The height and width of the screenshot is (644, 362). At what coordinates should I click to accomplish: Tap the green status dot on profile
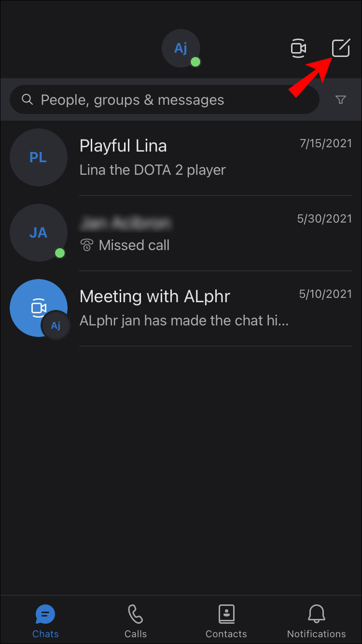195,62
